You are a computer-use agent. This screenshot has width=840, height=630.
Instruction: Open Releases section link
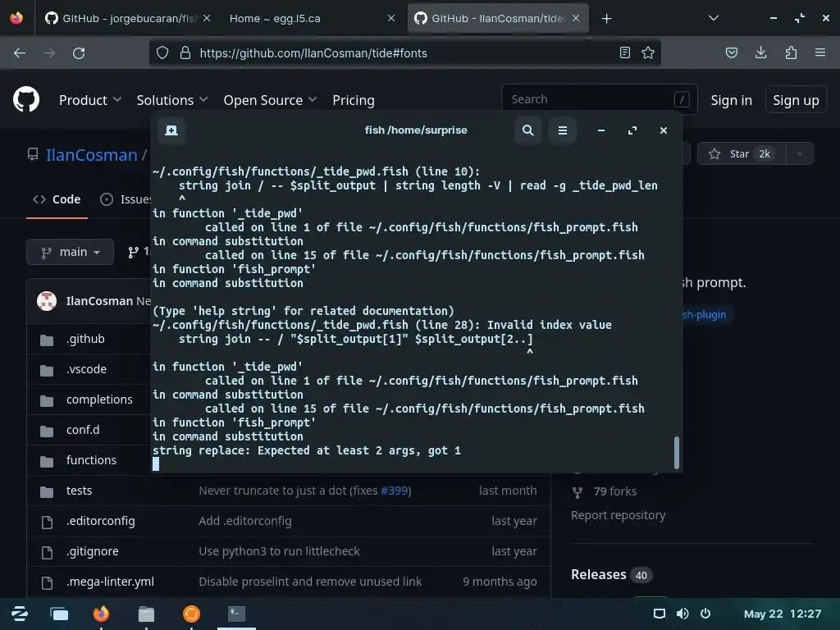point(598,575)
